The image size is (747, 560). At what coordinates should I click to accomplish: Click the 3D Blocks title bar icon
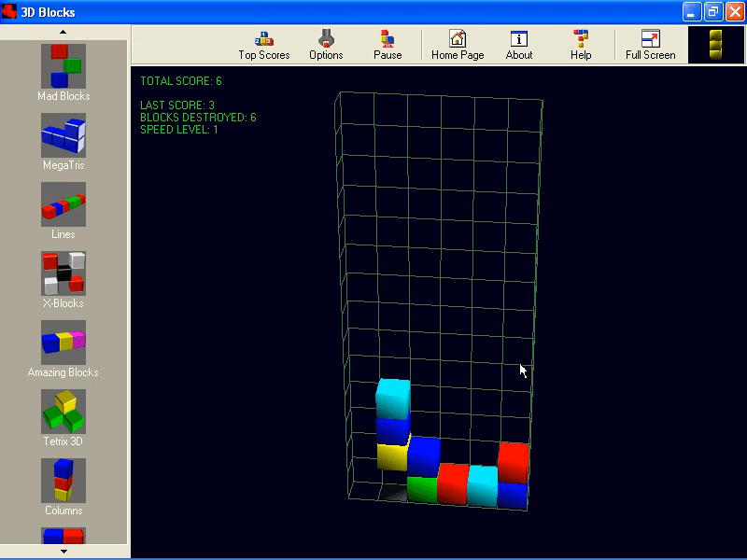pos(9,11)
